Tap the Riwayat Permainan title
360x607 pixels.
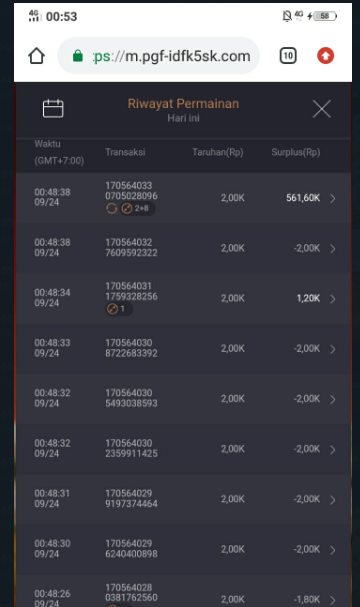click(183, 104)
